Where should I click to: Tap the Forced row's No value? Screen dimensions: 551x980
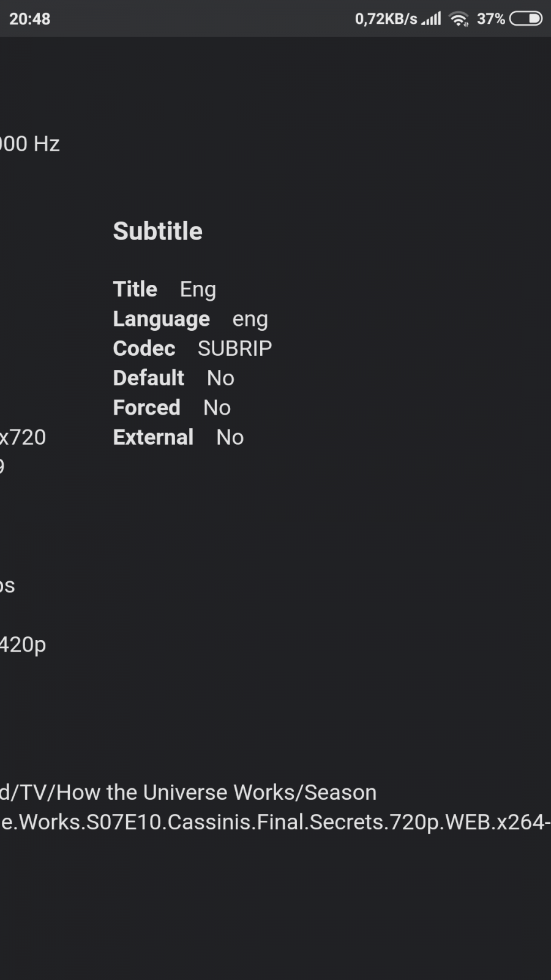point(217,408)
